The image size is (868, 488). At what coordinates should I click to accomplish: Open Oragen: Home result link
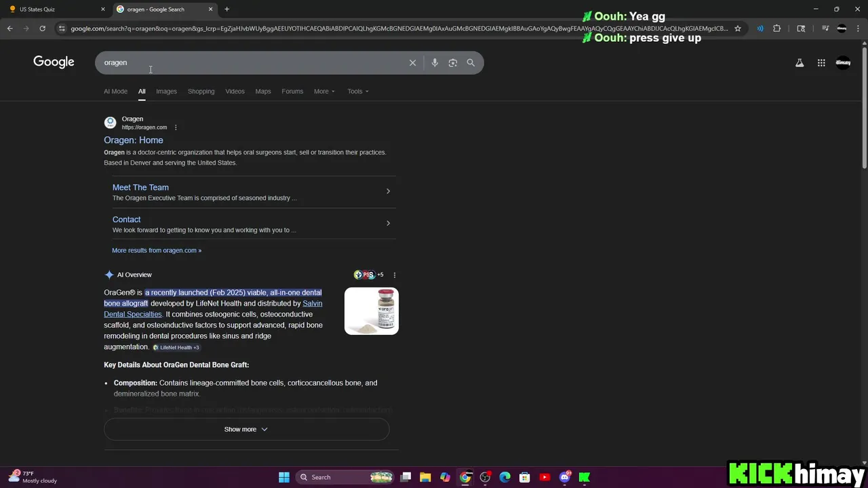[x=134, y=140]
